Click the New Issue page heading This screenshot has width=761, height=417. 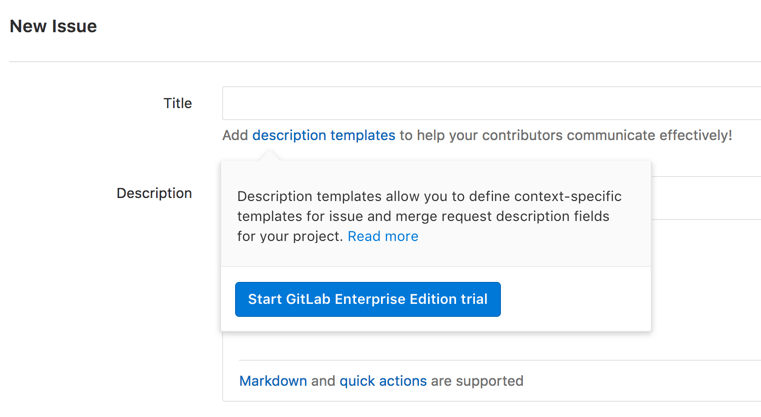pos(53,27)
